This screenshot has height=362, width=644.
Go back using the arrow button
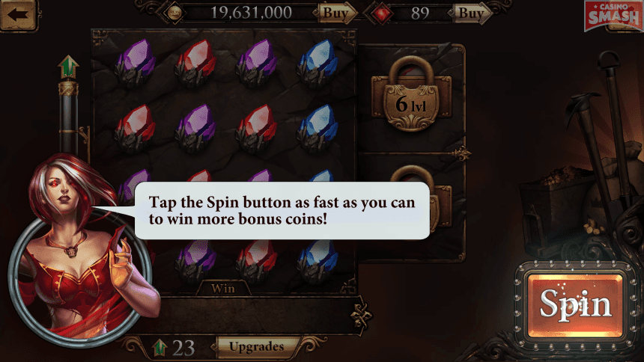(19, 15)
